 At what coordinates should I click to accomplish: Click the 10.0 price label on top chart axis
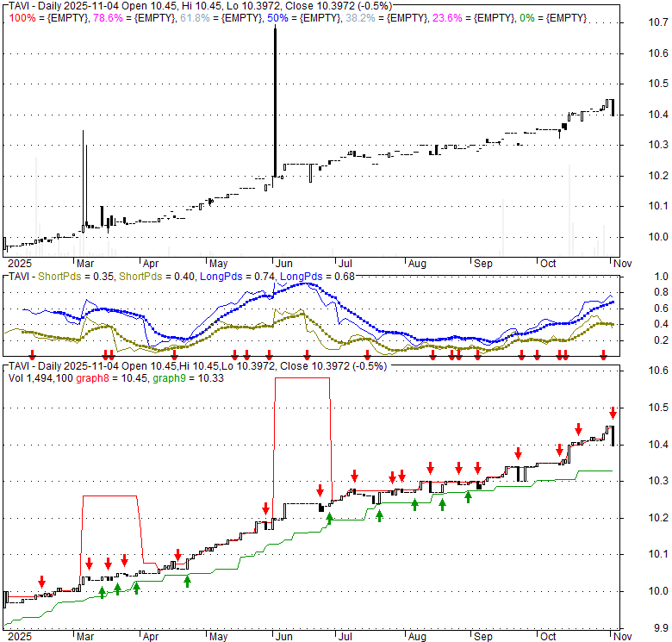coord(658,237)
